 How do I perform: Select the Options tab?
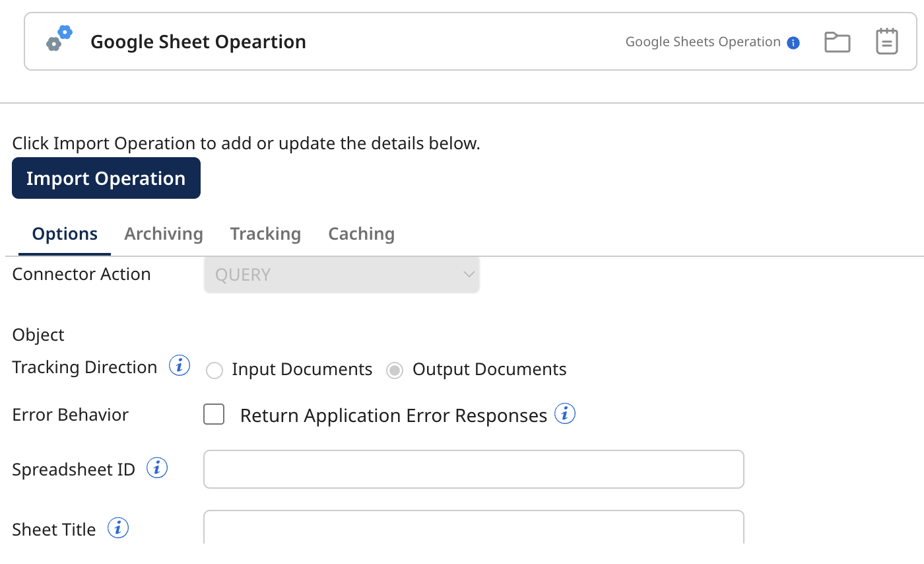click(64, 233)
